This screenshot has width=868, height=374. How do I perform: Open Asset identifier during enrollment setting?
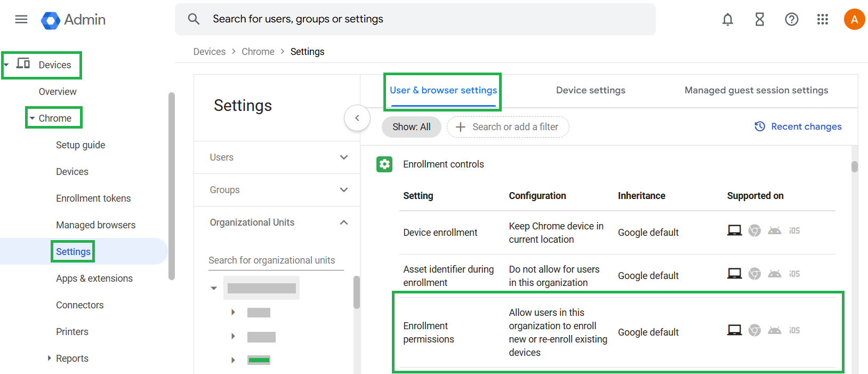pyautogui.click(x=449, y=276)
